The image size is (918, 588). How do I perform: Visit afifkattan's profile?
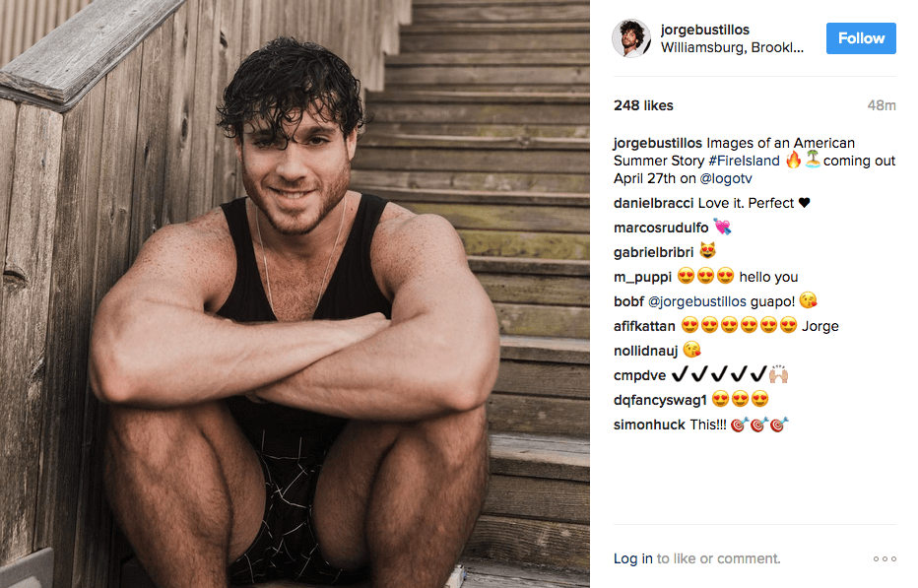click(x=644, y=326)
